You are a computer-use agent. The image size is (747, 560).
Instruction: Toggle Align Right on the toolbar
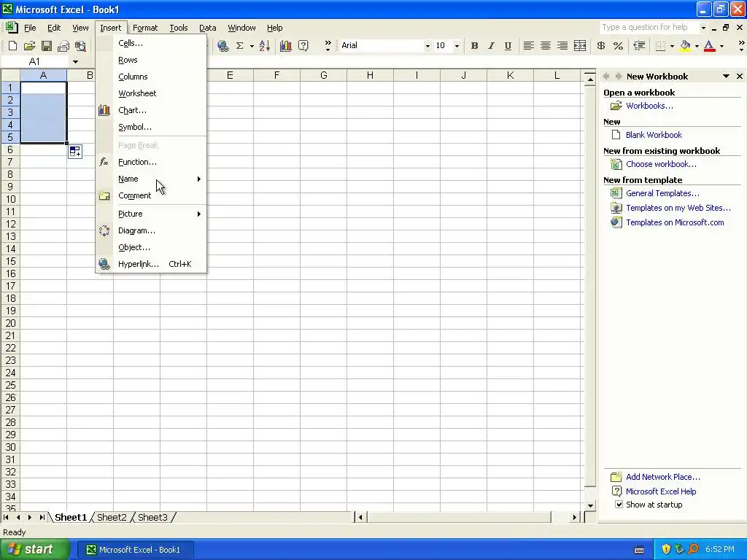[x=562, y=46]
